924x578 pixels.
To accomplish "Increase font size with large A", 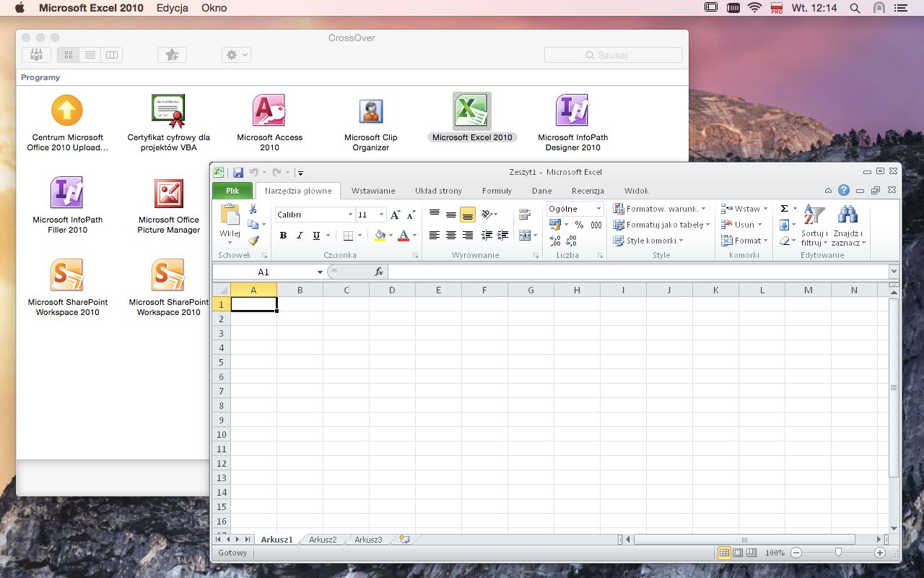I will pyautogui.click(x=395, y=215).
